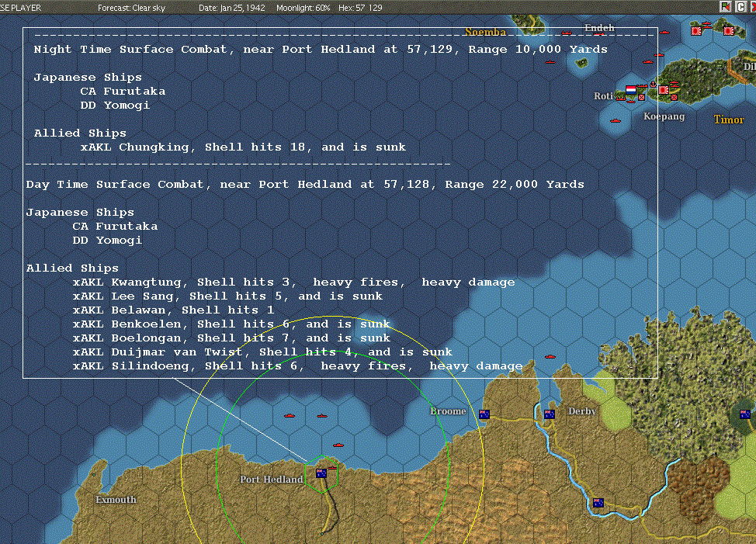Click the yellow Timor island label
The height and width of the screenshot is (544, 756).
[729, 120]
